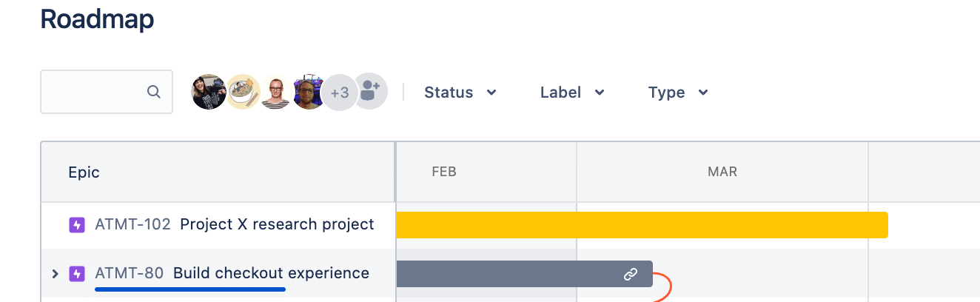Click the add people icon

[x=370, y=92]
